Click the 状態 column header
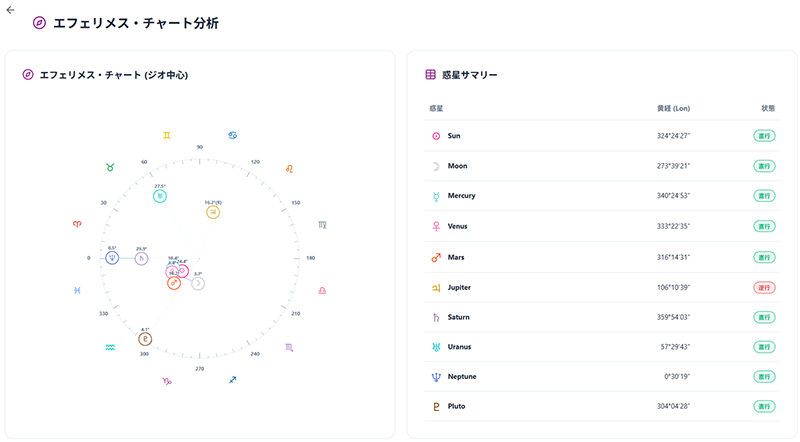 click(x=768, y=107)
